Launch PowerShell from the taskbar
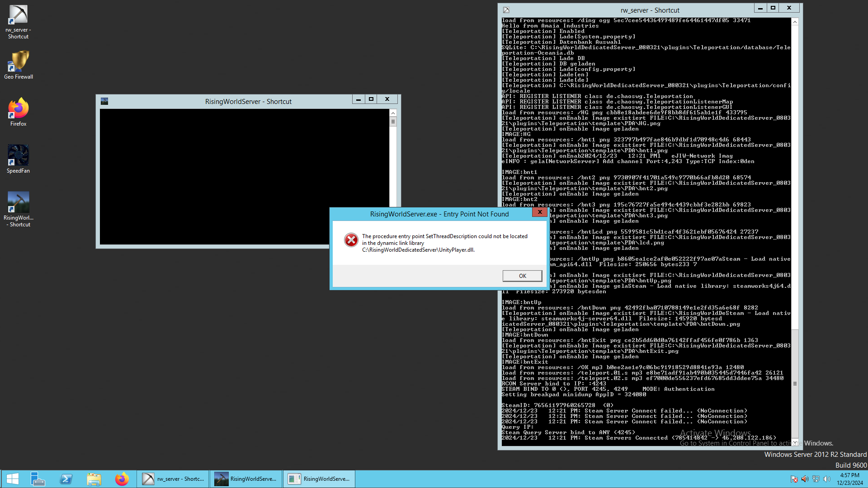The width and height of the screenshot is (868, 488). [x=66, y=479]
